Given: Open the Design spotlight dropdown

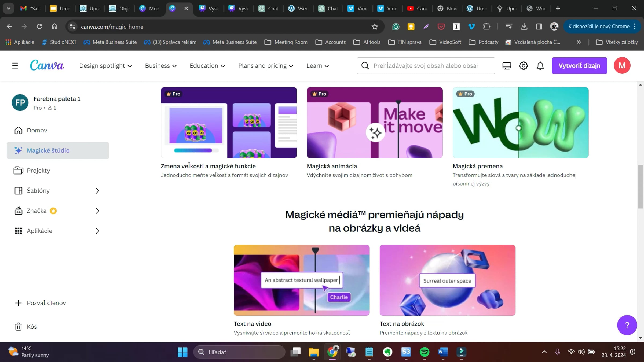Looking at the screenshot, I should pyautogui.click(x=105, y=66).
